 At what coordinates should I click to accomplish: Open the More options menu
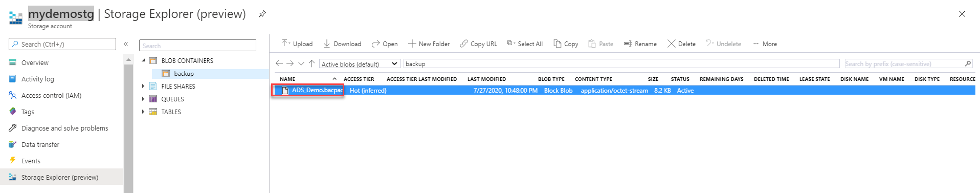[x=765, y=44]
